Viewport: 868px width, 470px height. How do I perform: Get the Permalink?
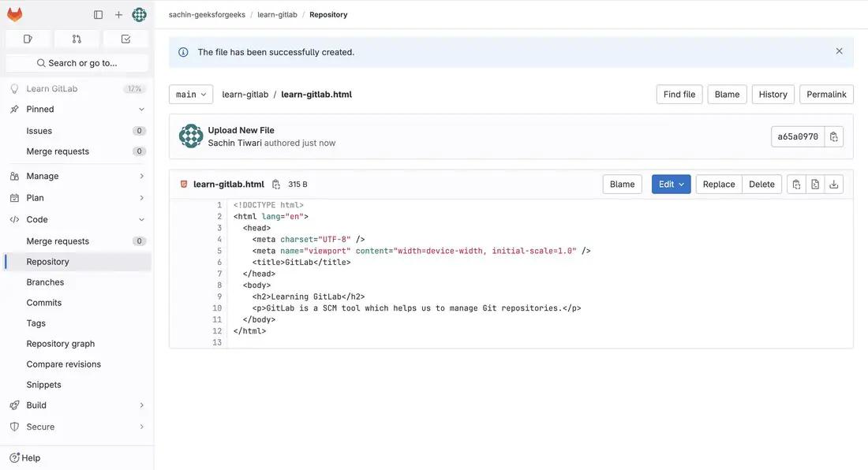(x=826, y=95)
